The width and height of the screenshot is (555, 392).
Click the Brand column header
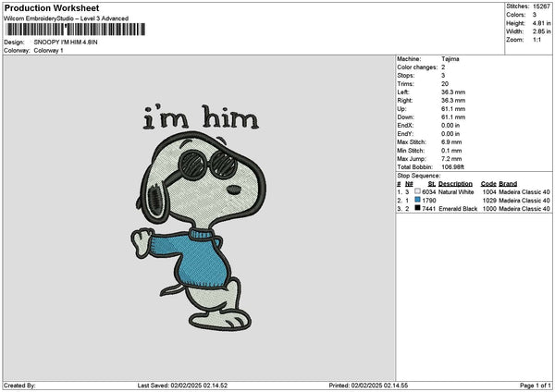pyautogui.click(x=508, y=183)
